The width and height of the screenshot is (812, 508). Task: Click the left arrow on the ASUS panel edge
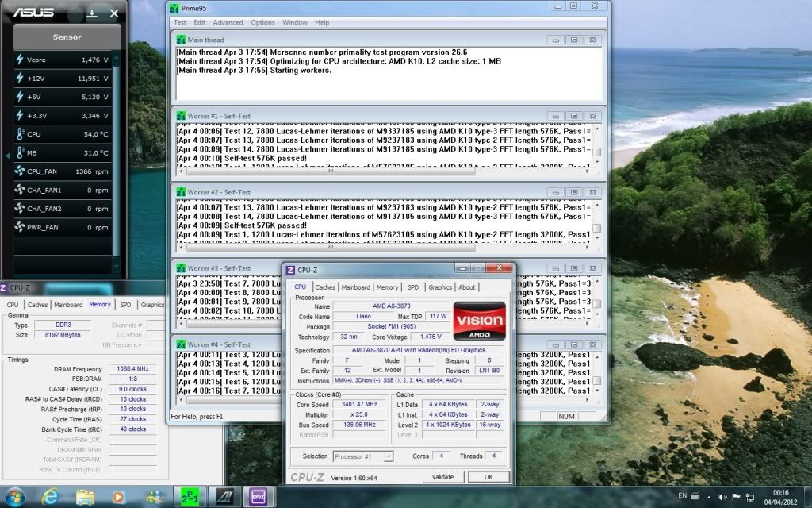click(7, 155)
